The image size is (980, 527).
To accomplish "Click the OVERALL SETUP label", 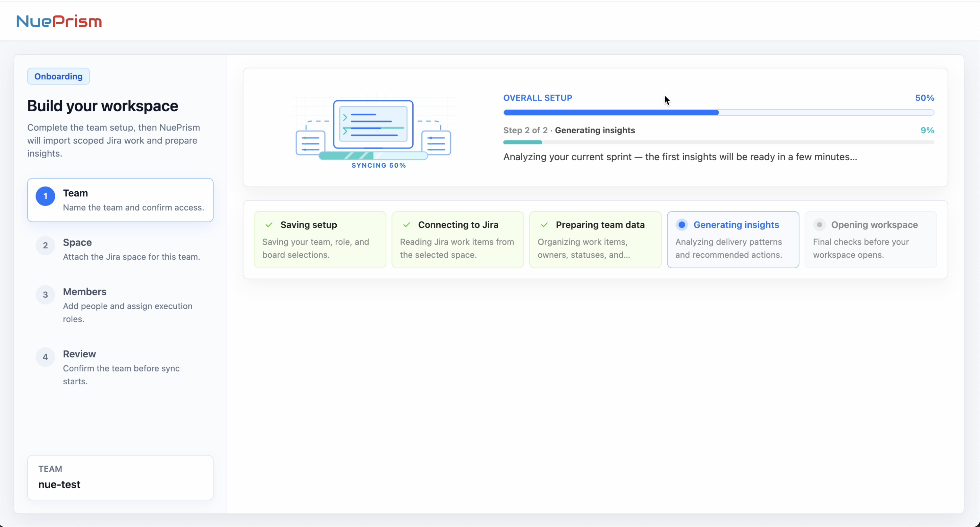I will click(x=538, y=98).
